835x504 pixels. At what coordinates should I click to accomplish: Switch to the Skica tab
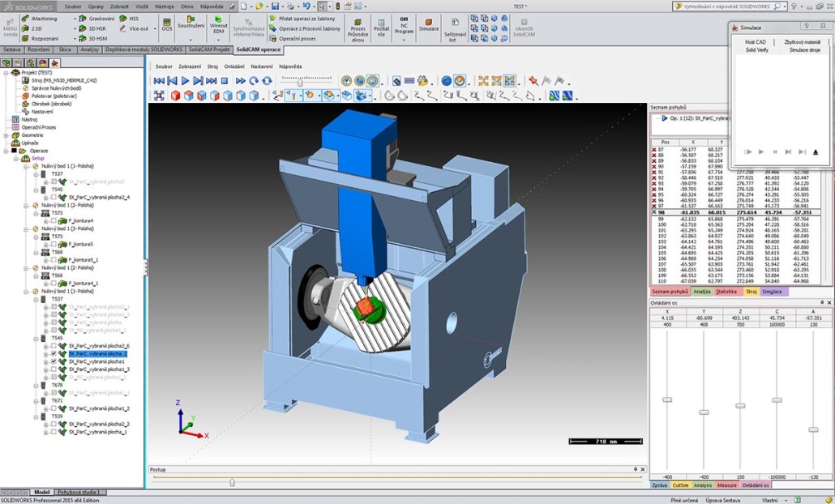pos(65,49)
